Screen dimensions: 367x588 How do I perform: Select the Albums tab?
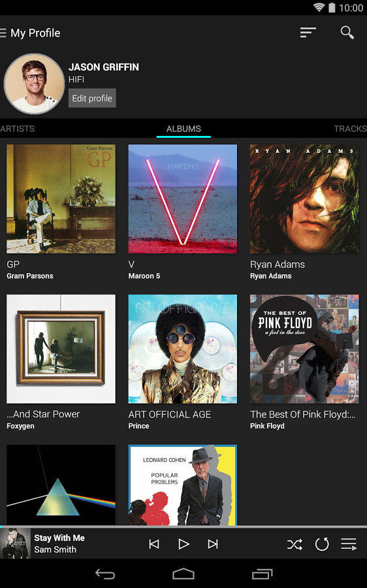point(183,129)
